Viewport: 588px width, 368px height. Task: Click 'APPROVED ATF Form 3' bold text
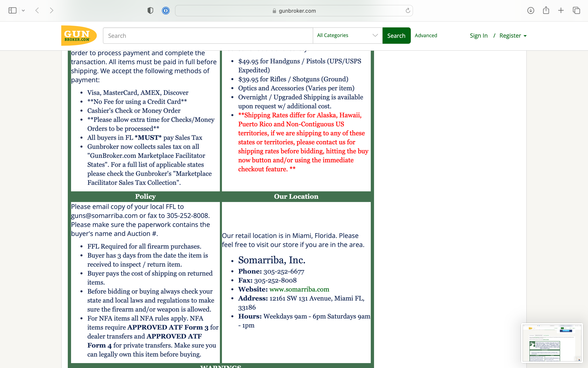click(168, 327)
